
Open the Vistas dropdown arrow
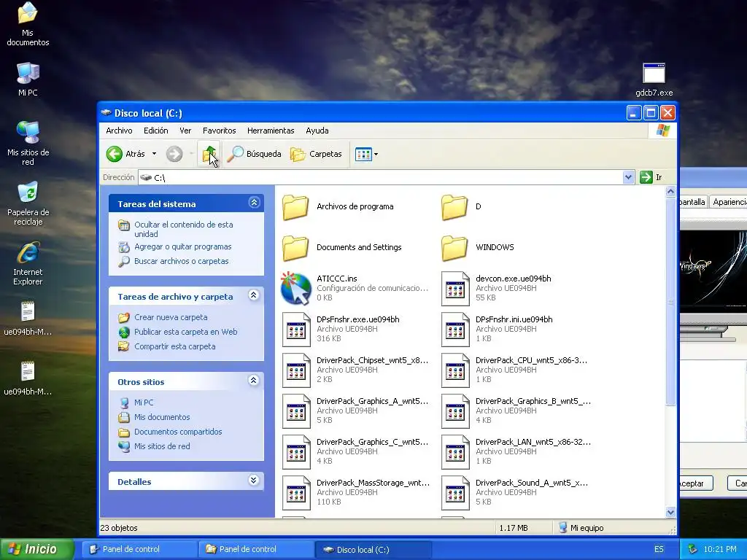376,154
